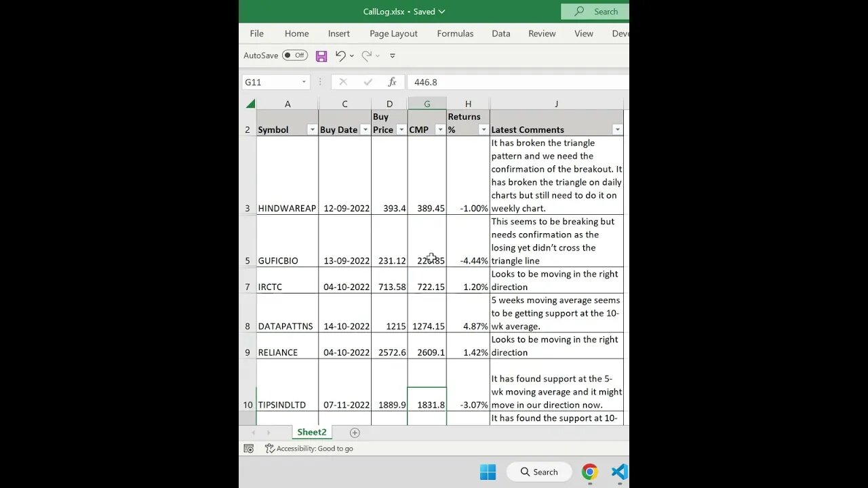Click the Select All corner triangle
The image size is (868, 488).
[250, 104]
